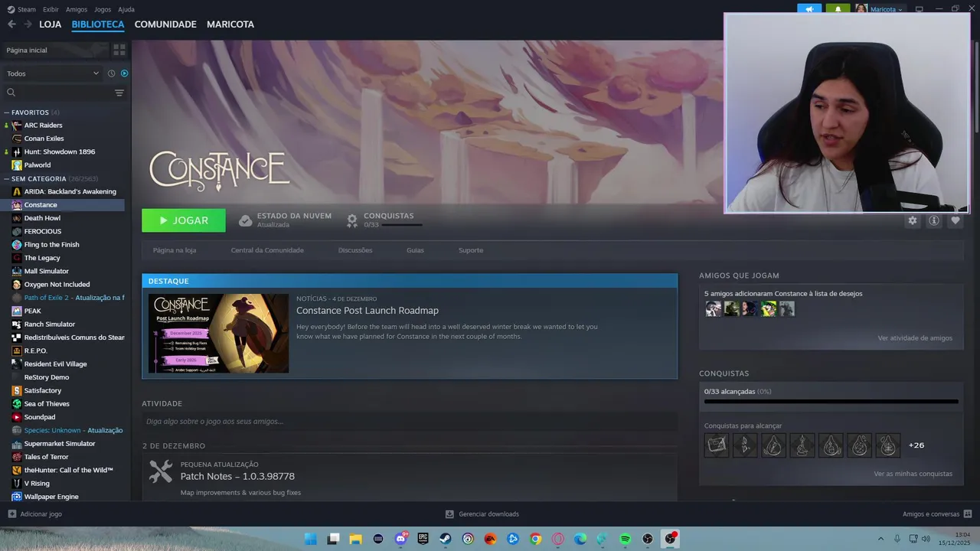Collapse the SEM CATEGORIA category
This screenshot has width=980, height=551.
(7, 179)
